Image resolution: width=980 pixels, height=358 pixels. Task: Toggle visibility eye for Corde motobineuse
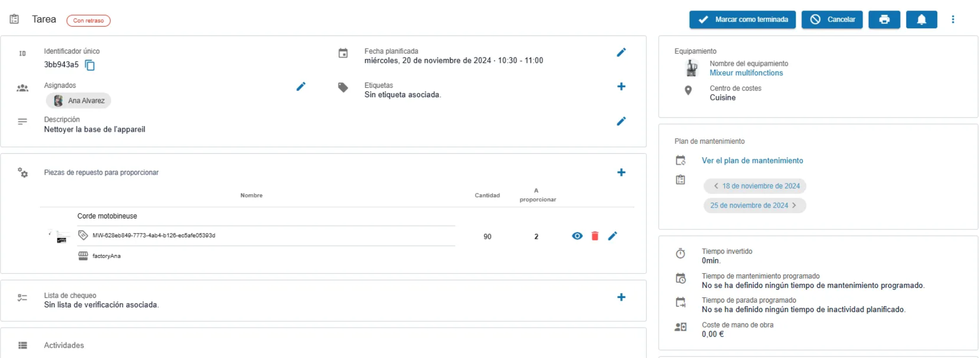point(577,236)
